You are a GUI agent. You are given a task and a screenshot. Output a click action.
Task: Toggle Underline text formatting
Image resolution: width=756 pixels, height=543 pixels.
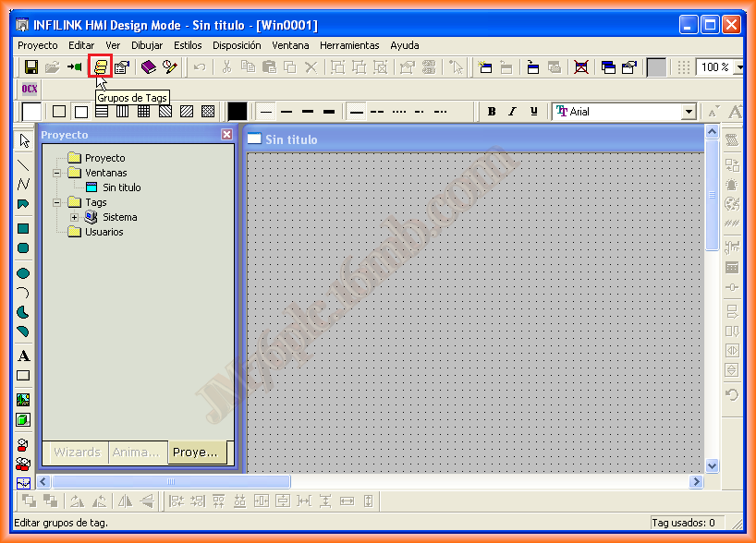[x=533, y=112]
